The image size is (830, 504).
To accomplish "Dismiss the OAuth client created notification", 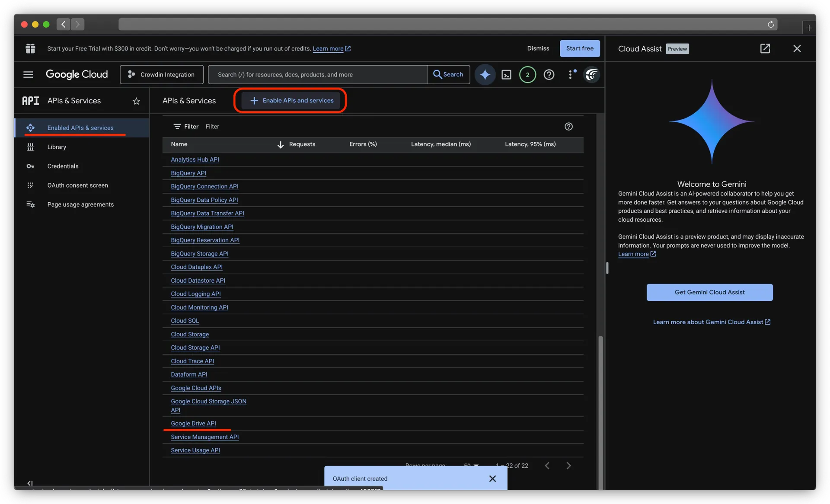I will pos(492,478).
